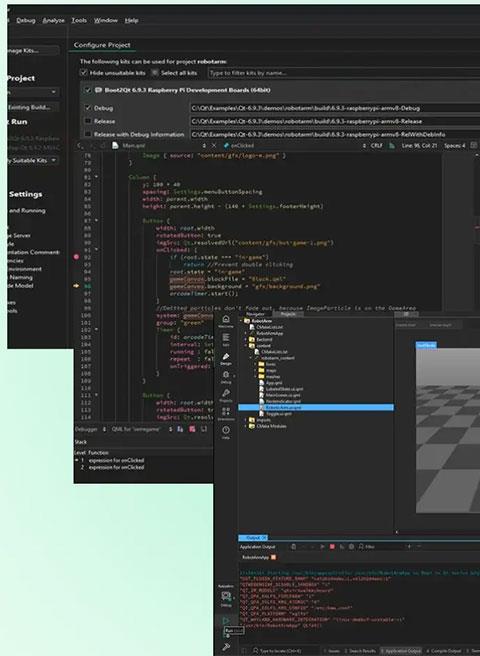Collapse the code fold at line 81
This screenshot has width=480, height=656.
coord(97,177)
